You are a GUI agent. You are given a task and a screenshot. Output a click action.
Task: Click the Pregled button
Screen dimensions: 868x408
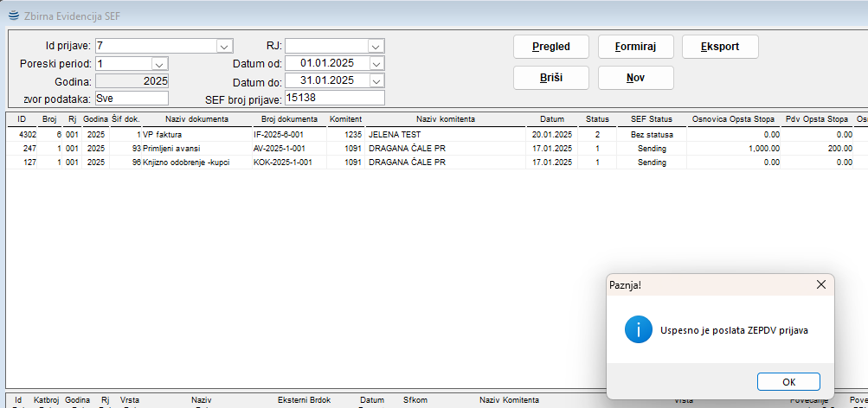[x=551, y=47]
